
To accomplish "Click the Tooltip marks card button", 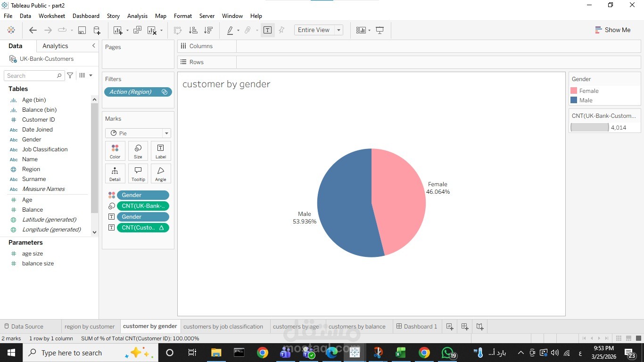I will point(138,173).
